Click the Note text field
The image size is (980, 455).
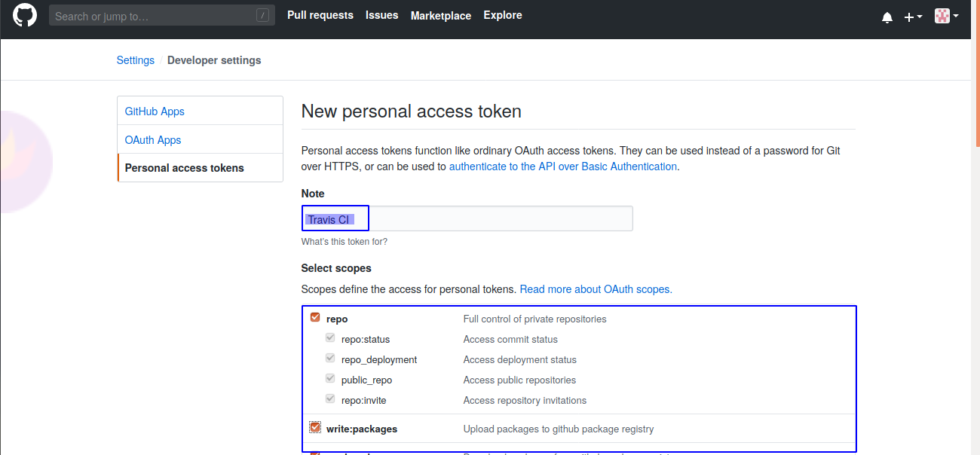coord(498,219)
